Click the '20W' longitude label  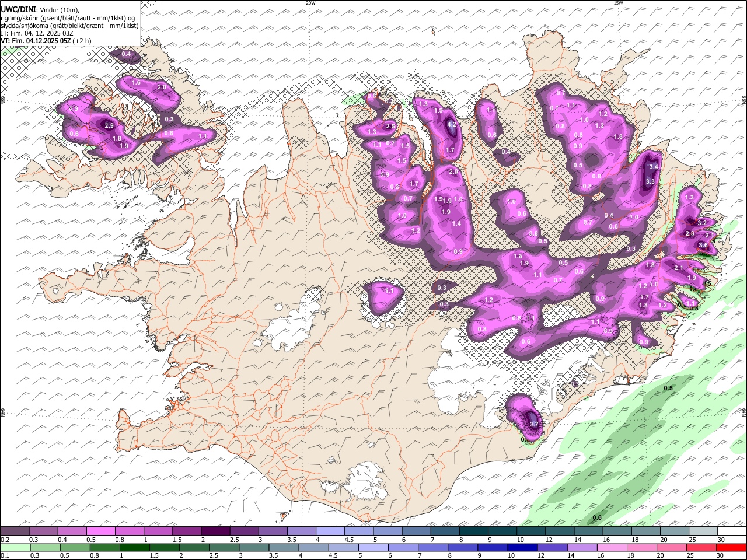(311, 3)
